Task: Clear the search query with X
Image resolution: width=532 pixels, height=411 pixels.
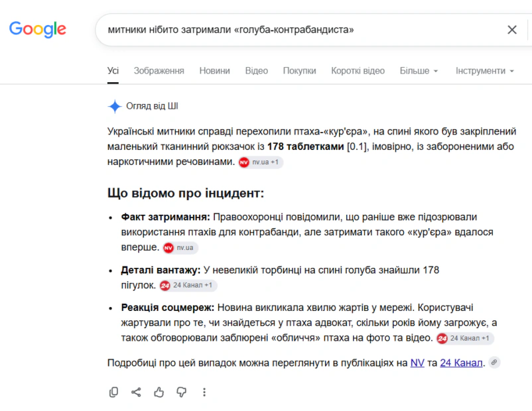Action: tap(512, 30)
